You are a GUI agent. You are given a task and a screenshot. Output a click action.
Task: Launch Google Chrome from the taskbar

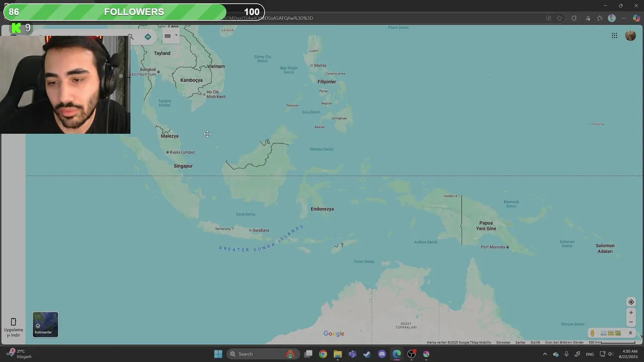(x=323, y=354)
